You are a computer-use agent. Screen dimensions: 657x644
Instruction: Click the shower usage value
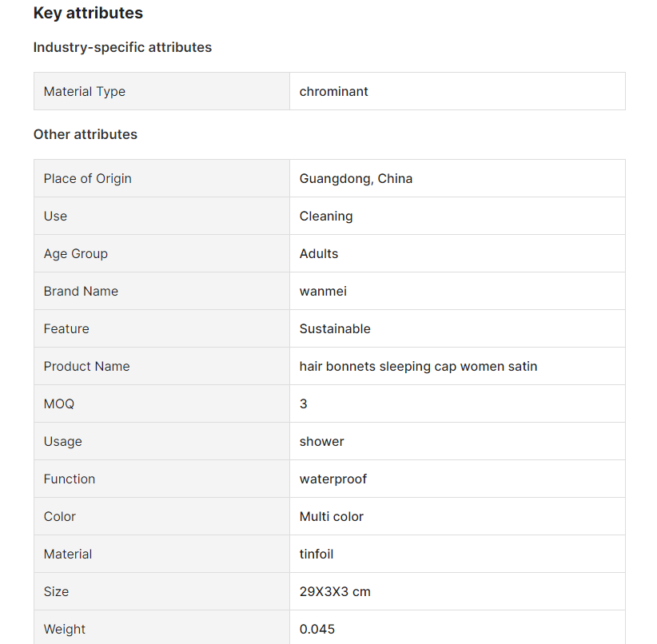tap(322, 442)
